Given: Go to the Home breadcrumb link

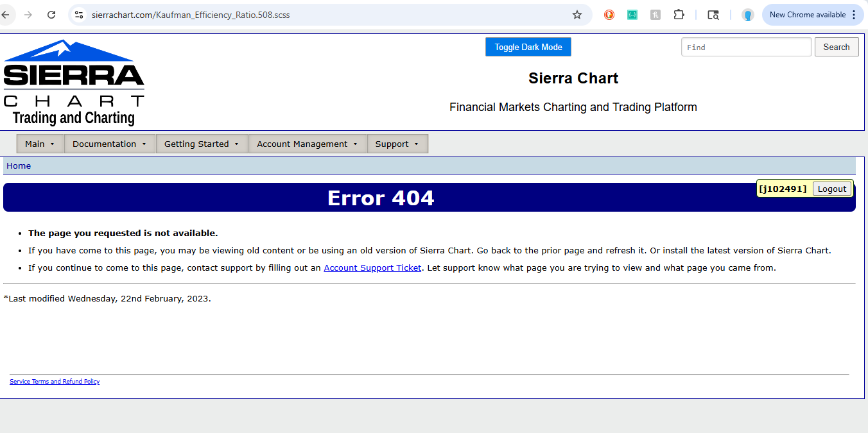Looking at the screenshot, I should [x=19, y=166].
